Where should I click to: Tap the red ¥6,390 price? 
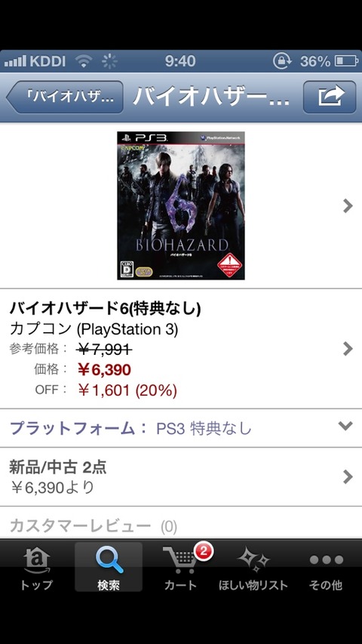[104, 370]
